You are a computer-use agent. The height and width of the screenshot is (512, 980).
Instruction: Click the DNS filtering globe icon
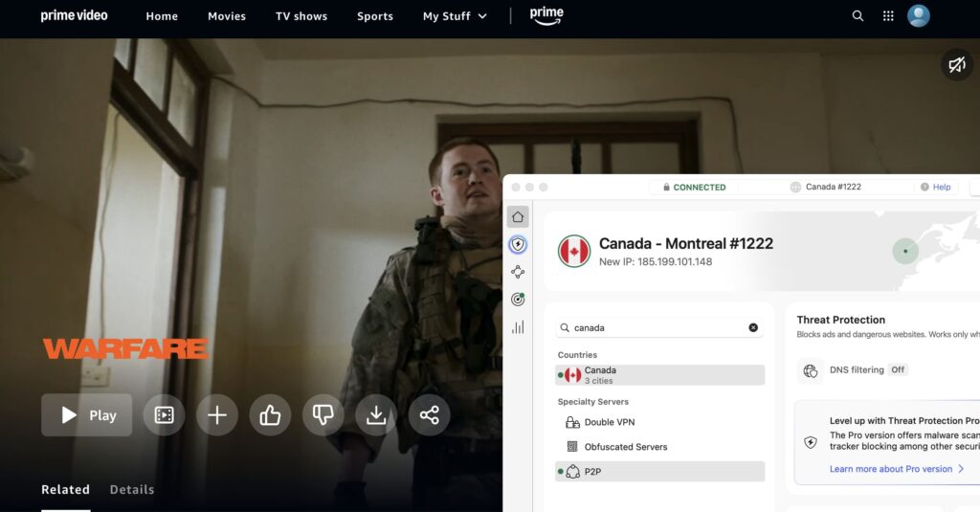tap(811, 370)
